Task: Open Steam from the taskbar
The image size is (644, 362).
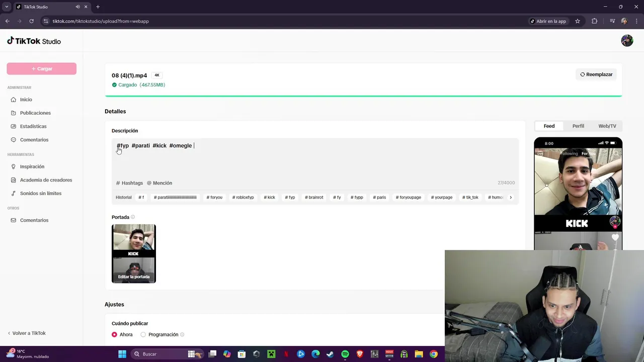Action: click(330, 354)
